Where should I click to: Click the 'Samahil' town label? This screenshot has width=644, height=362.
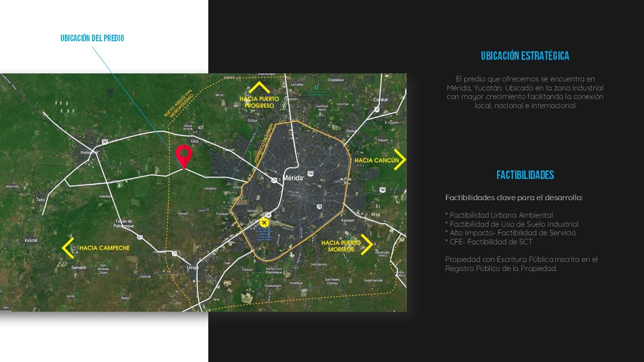click(78, 267)
